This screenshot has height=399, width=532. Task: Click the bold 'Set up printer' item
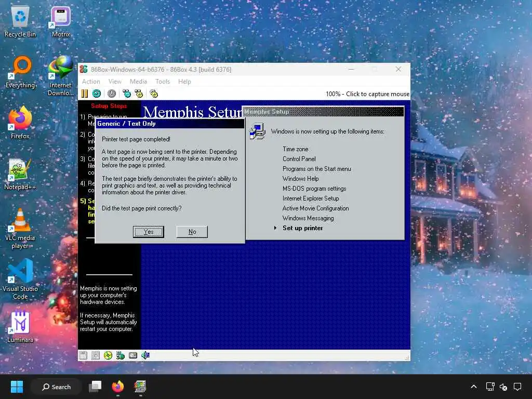tap(303, 228)
